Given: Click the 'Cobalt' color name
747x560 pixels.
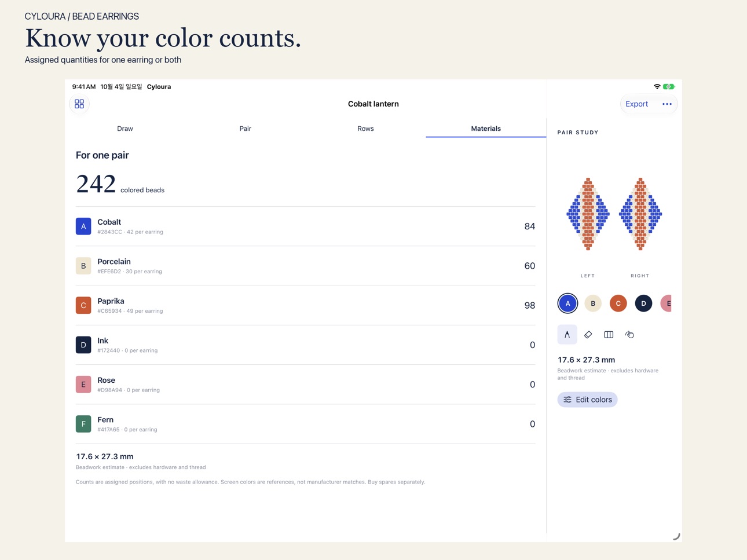Looking at the screenshot, I should (109, 222).
